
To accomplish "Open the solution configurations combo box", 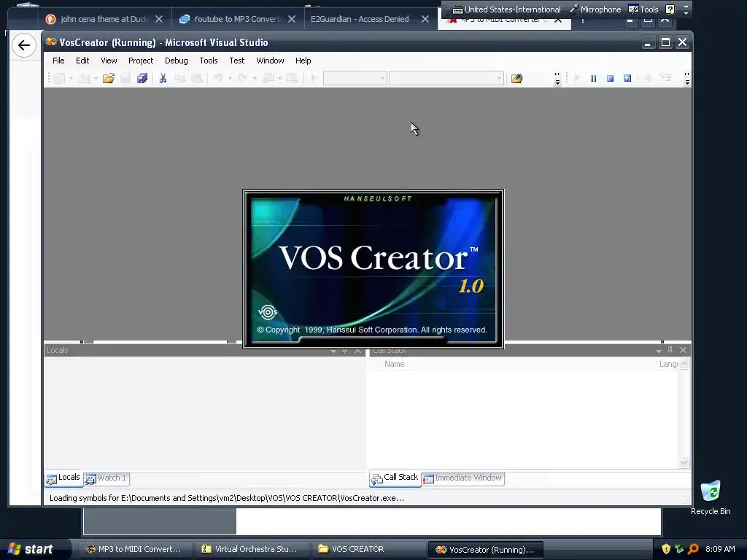I will (355, 78).
